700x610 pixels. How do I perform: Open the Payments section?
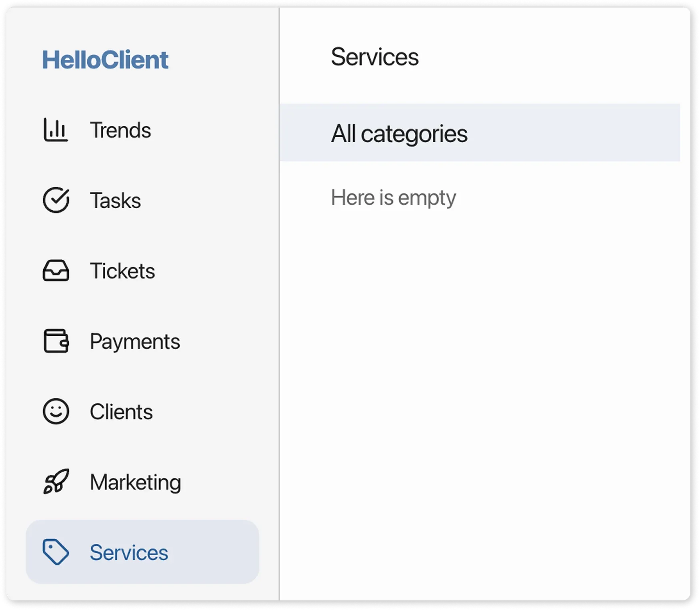[x=134, y=341]
